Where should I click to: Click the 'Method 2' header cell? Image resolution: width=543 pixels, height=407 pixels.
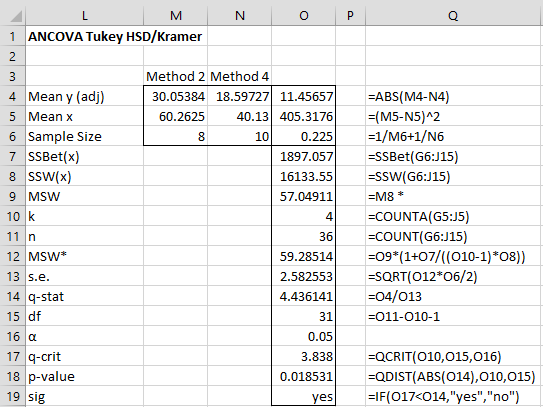pyautogui.click(x=176, y=76)
